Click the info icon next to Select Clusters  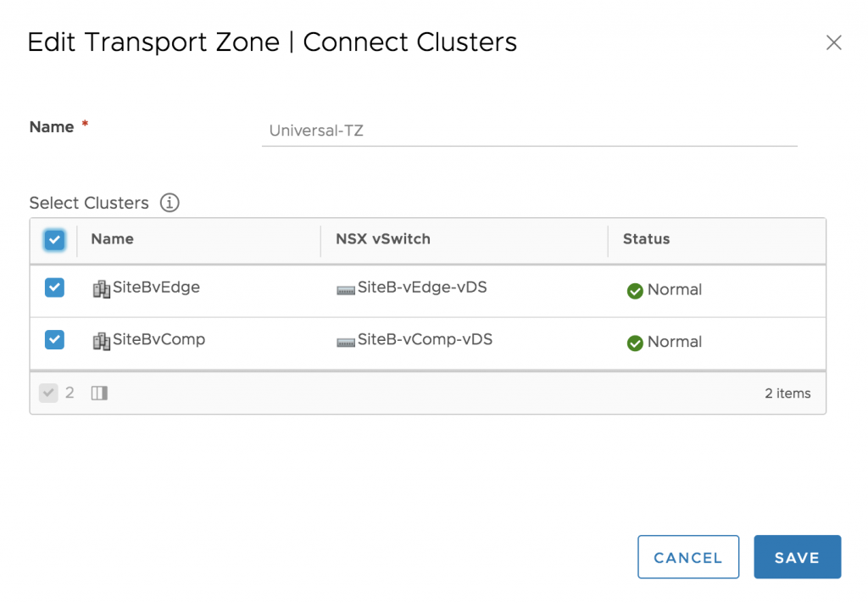coord(170,203)
